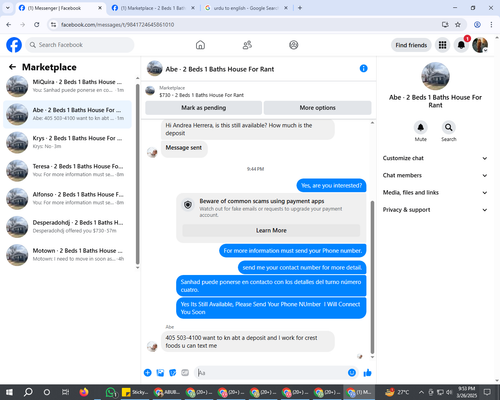
Task: Select the Messenger | Facebook tab
Action: (60, 8)
